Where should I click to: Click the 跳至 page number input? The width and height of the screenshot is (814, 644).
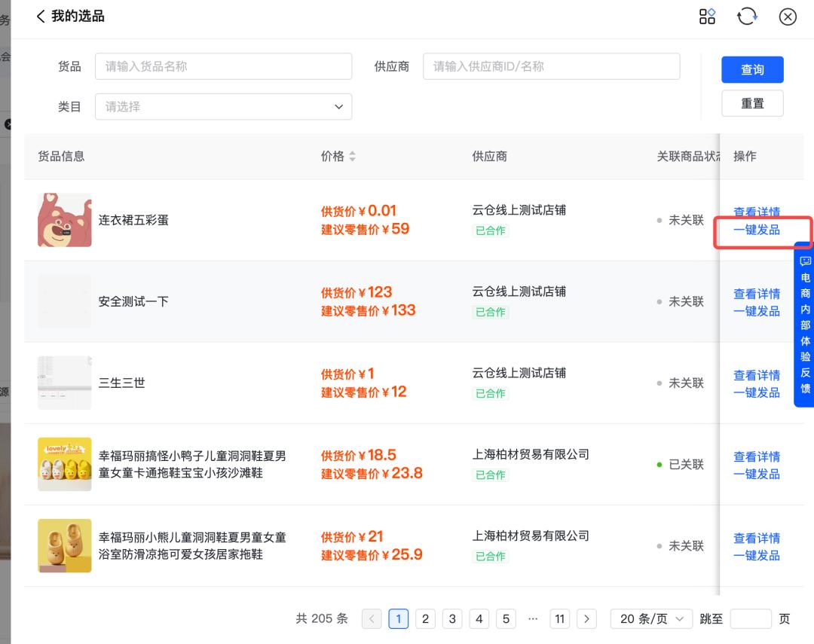(x=749, y=618)
